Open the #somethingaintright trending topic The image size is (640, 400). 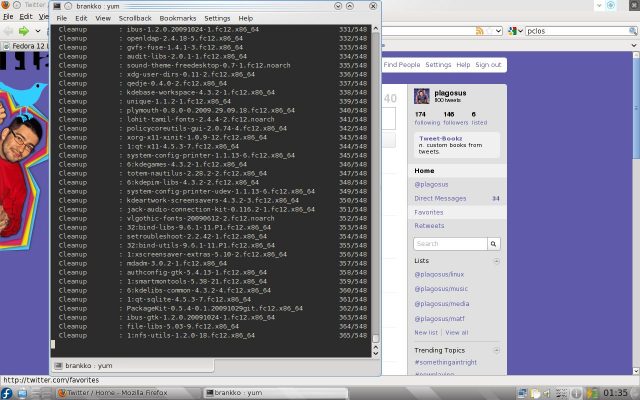(445, 362)
